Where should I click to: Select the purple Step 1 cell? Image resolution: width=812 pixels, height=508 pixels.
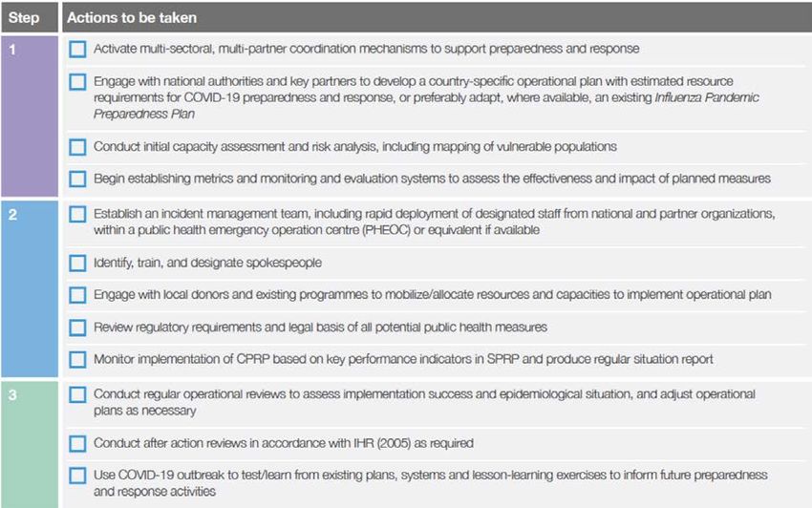point(30,116)
